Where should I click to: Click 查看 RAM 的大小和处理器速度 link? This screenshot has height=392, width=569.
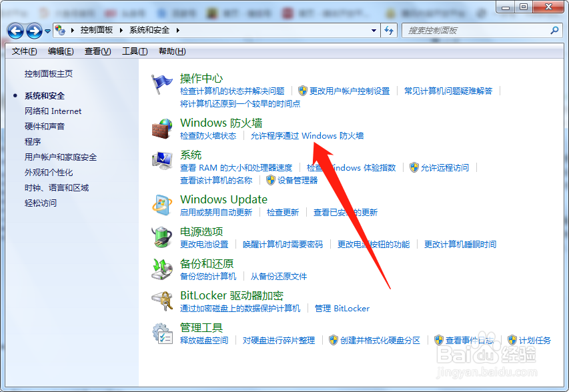[x=236, y=167]
